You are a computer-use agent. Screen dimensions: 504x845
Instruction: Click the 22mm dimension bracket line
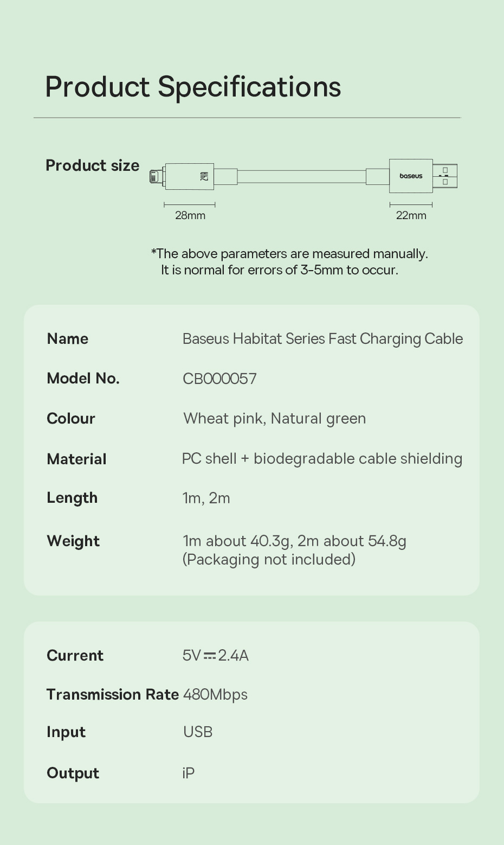pos(411,204)
